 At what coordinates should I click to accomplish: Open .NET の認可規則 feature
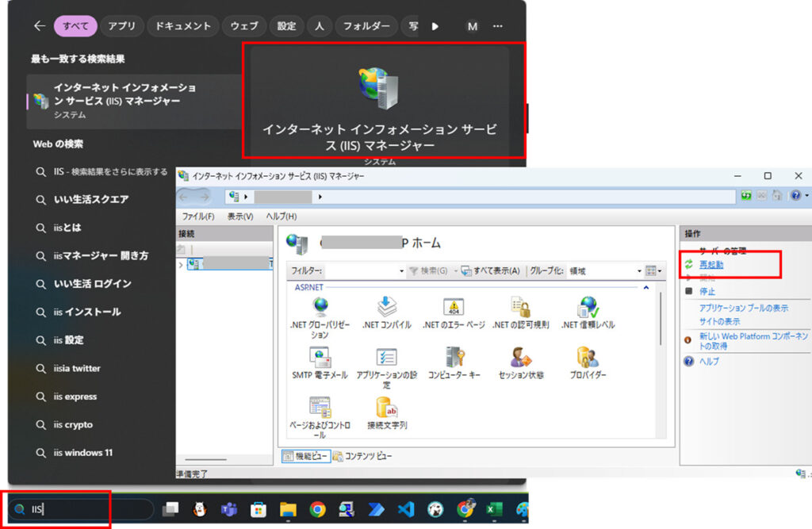coord(520,313)
